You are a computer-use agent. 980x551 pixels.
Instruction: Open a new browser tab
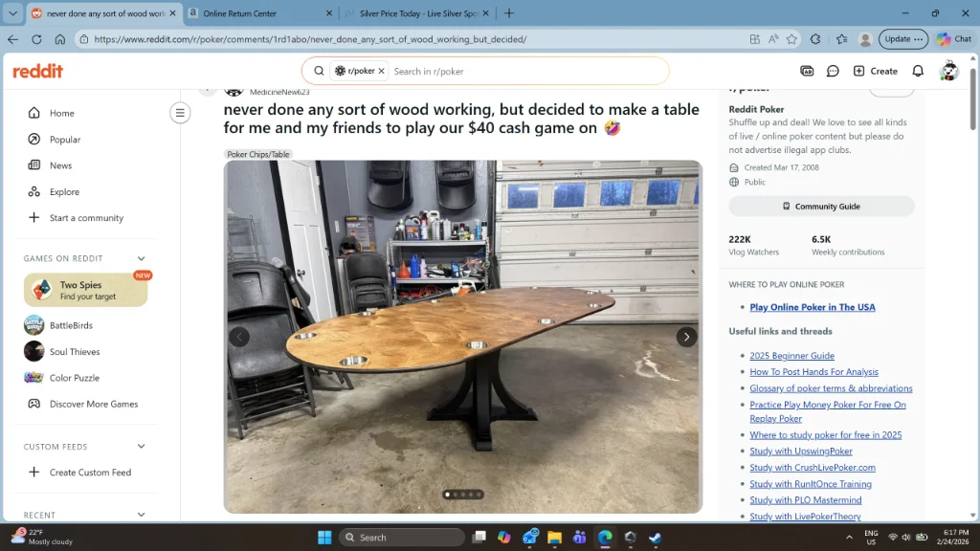click(x=509, y=13)
